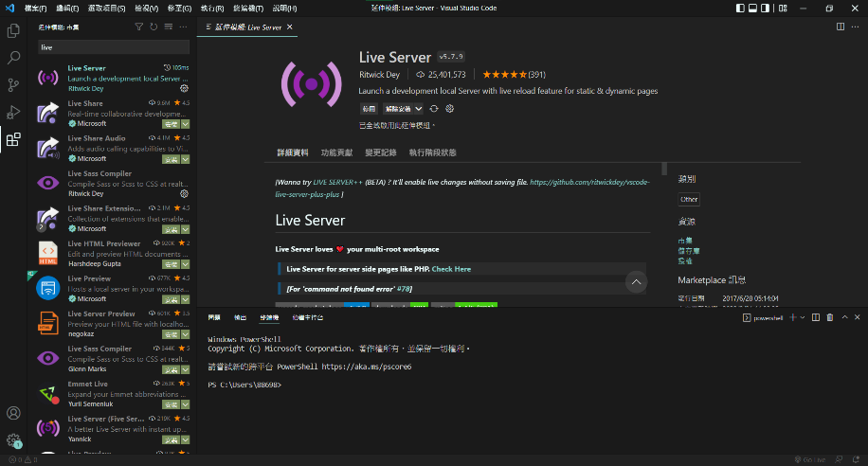Toggle primary side bar visibility

tap(740, 9)
